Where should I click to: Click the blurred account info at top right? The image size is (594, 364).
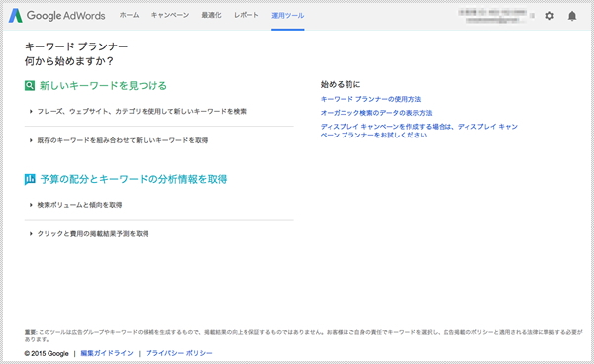click(496, 16)
